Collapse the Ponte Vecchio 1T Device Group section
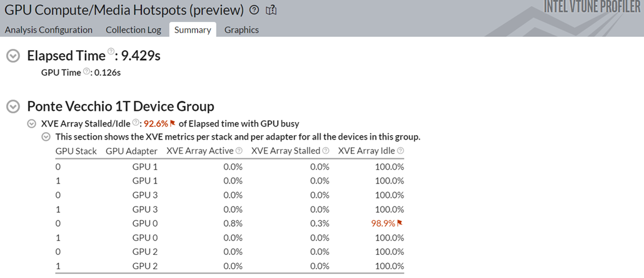Screen dimensions: 644x278 pos(13,106)
